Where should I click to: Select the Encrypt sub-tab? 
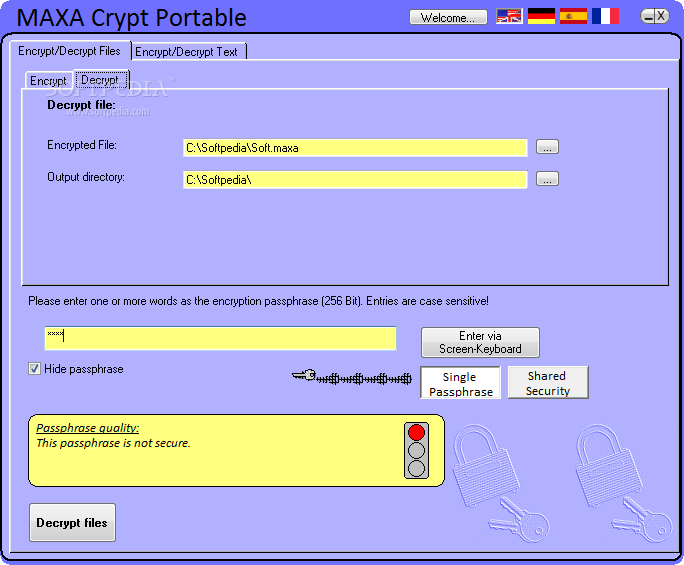[48, 81]
